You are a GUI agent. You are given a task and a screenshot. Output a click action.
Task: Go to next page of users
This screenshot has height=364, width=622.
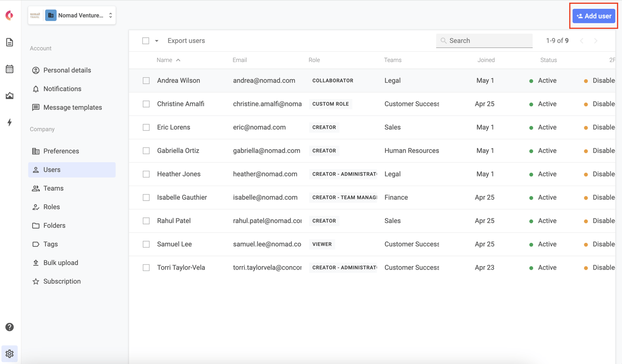pyautogui.click(x=596, y=41)
